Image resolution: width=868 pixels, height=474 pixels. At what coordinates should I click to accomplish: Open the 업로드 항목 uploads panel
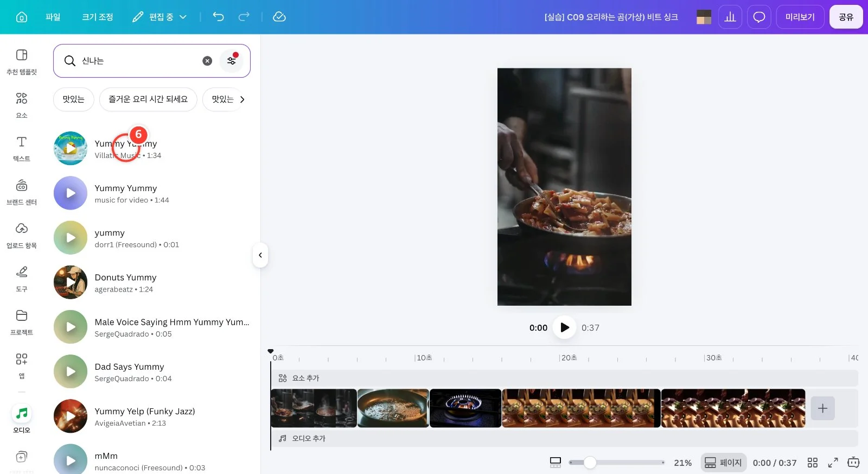click(x=22, y=236)
